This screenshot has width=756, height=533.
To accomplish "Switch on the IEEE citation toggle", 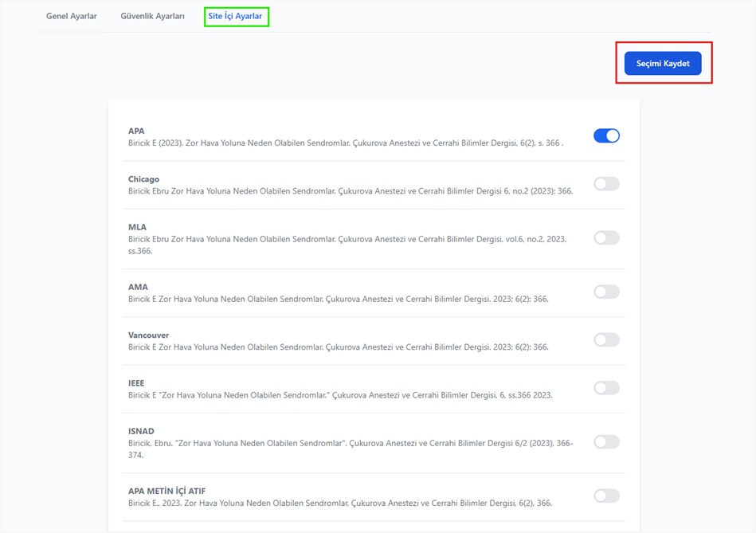I will click(x=606, y=388).
